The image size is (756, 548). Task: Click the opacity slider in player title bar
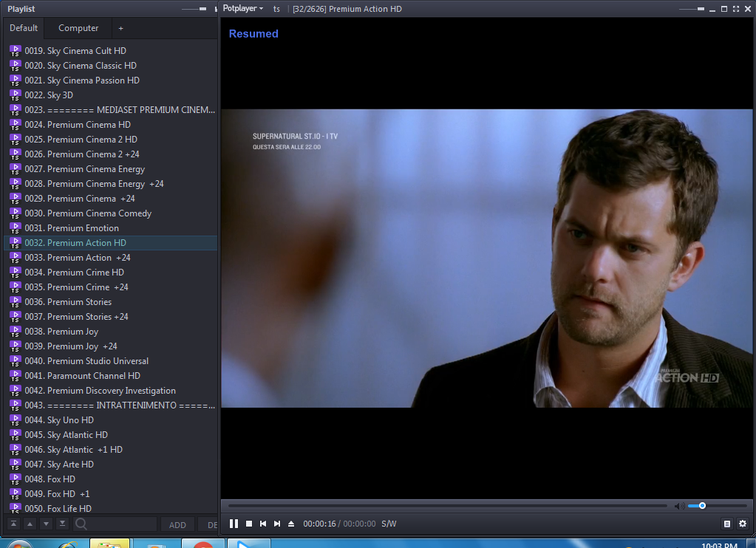690,9
